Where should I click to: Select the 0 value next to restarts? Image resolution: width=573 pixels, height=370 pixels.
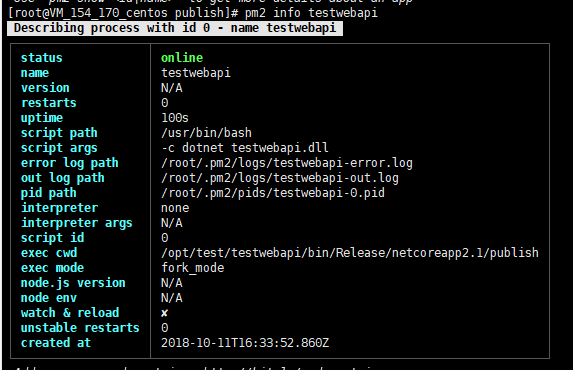point(165,103)
